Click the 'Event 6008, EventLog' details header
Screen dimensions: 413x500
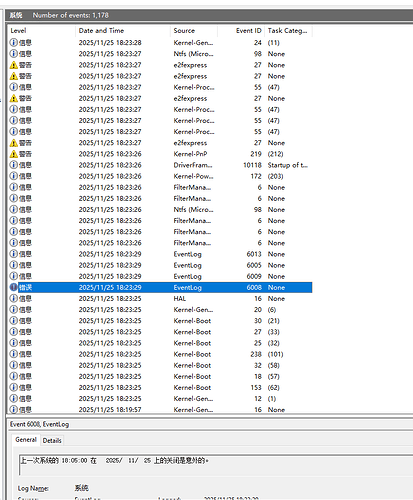pyautogui.click(x=39, y=424)
